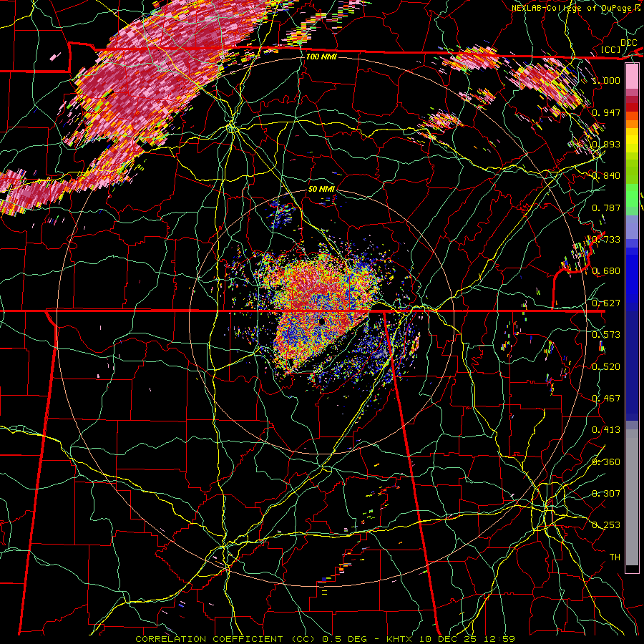
Task: Click the DCC label above the color scale
Action: point(628,42)
